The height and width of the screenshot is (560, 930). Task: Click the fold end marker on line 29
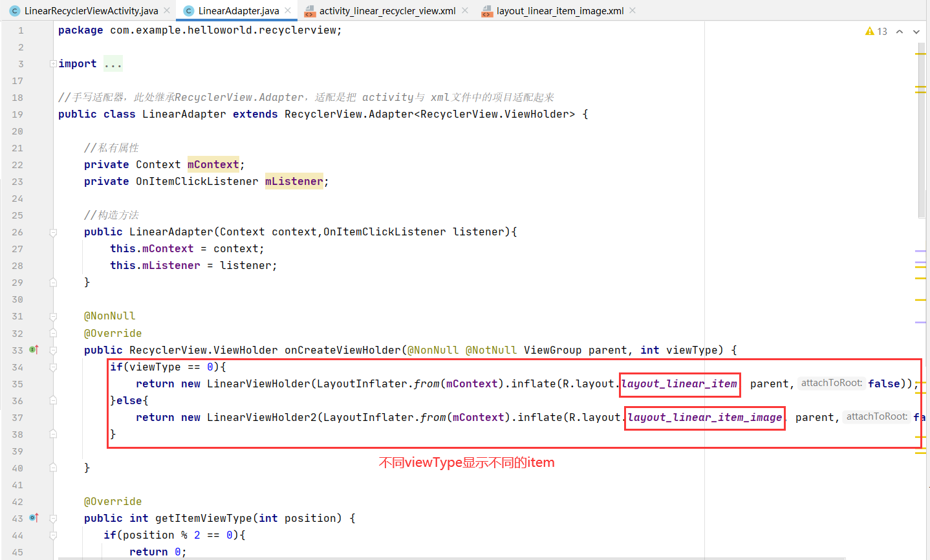[x=53, y=283]
